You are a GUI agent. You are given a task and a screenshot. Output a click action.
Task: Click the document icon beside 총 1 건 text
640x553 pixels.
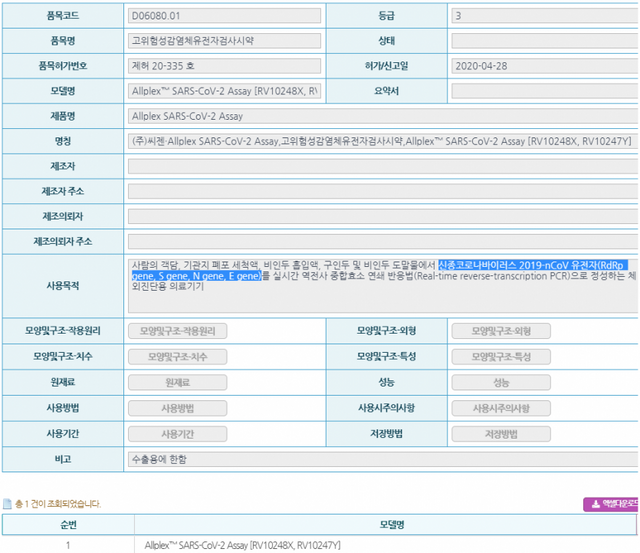click(7, 504)
